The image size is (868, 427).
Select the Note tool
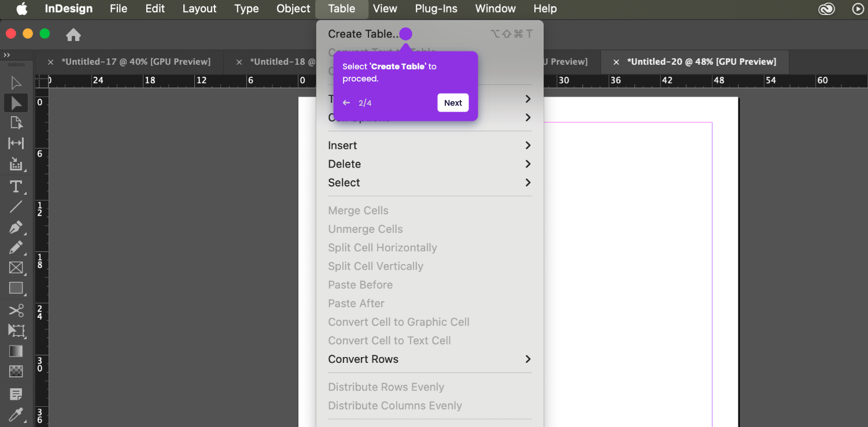(16, 394)
